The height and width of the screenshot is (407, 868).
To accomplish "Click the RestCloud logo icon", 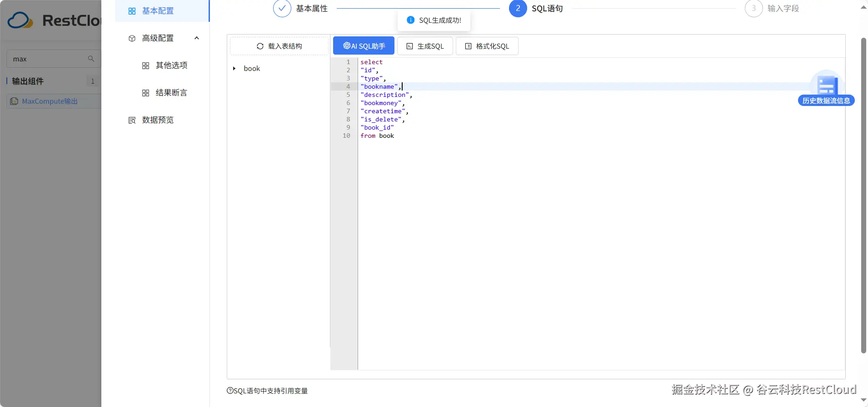I will 20,20.
